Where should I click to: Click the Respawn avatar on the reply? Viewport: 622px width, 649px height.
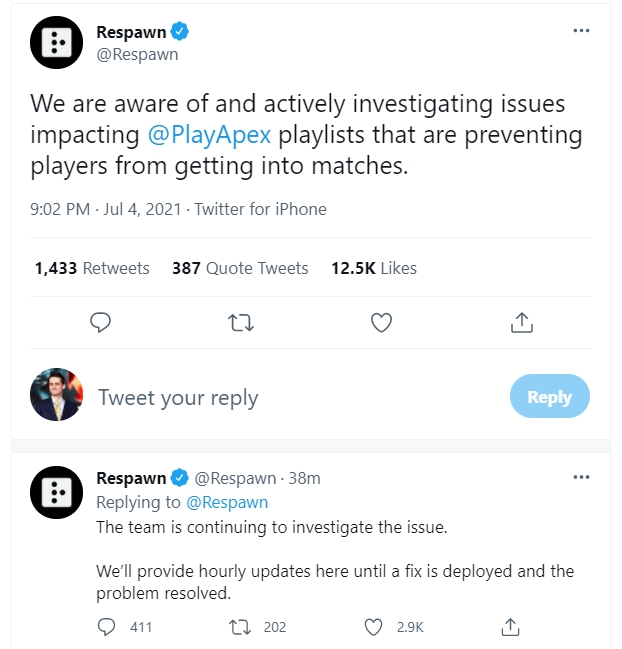point(57,491)
